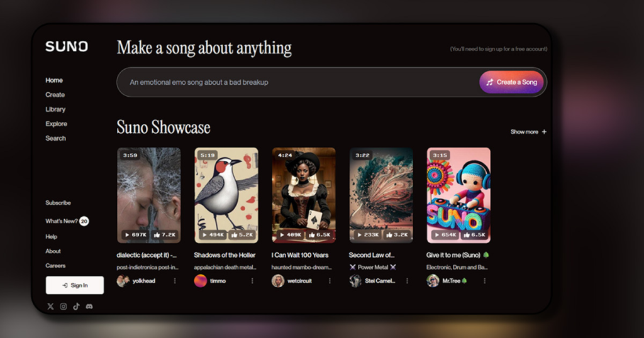Click timmo's orange profile avatar
644x338 pixels.
200,281
